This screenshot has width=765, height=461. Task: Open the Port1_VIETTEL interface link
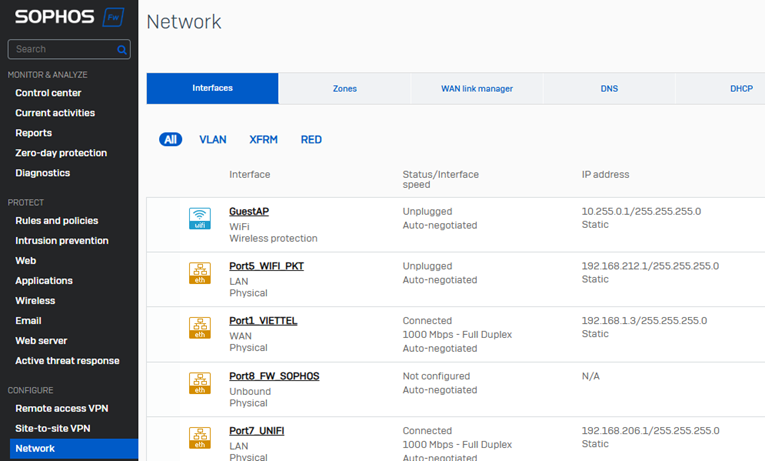[263, 321]
